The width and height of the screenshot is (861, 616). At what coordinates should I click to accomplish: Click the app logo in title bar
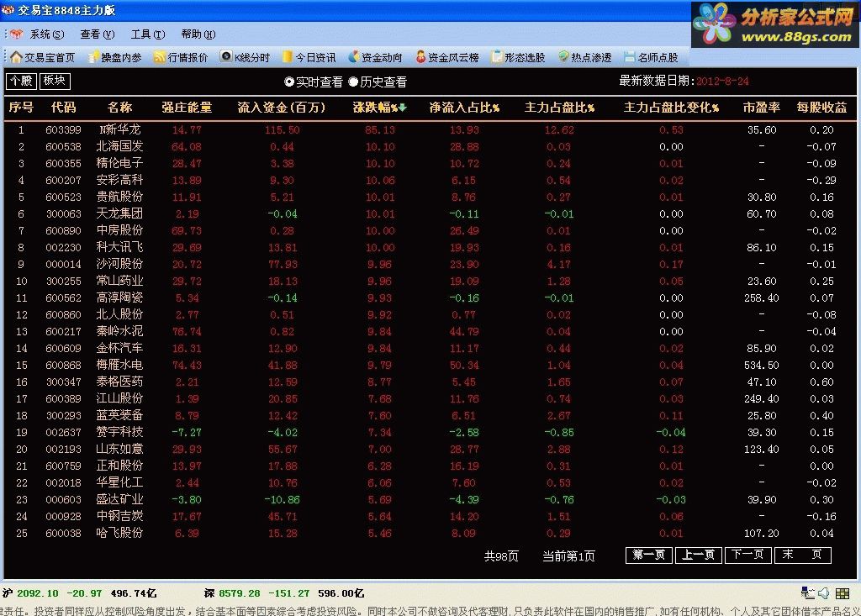8,10
